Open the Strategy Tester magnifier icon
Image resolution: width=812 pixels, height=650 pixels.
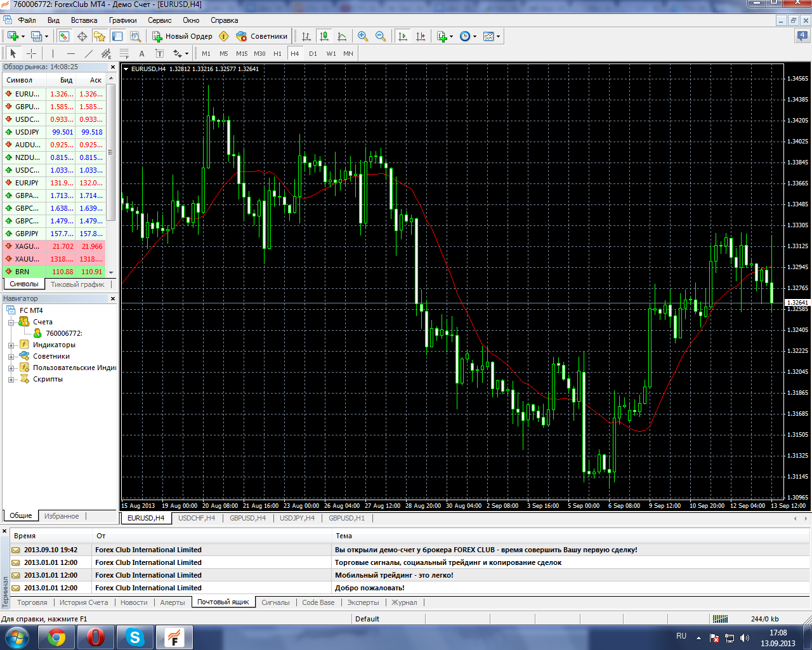135,36
